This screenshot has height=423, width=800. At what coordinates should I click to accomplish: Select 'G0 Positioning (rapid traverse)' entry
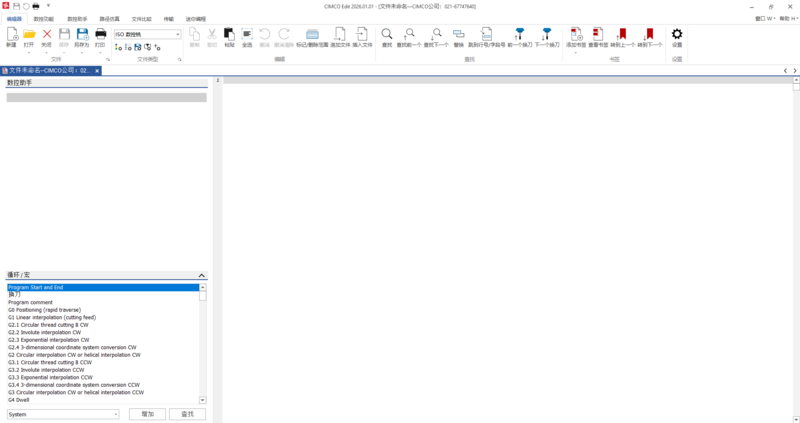pyautogui.click(x=44, y=310)
